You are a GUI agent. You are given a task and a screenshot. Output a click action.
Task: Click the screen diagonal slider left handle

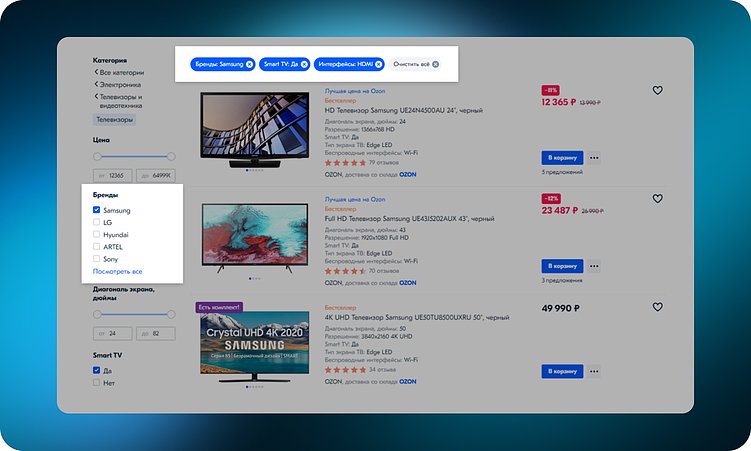[x=97, y=315]
